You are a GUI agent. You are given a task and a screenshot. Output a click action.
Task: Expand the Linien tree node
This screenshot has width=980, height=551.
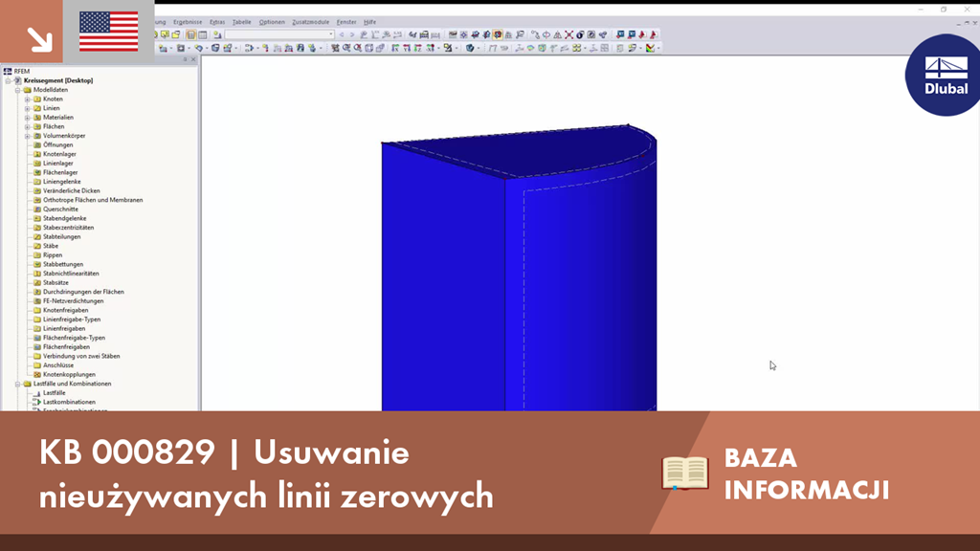tap(28, 109)
